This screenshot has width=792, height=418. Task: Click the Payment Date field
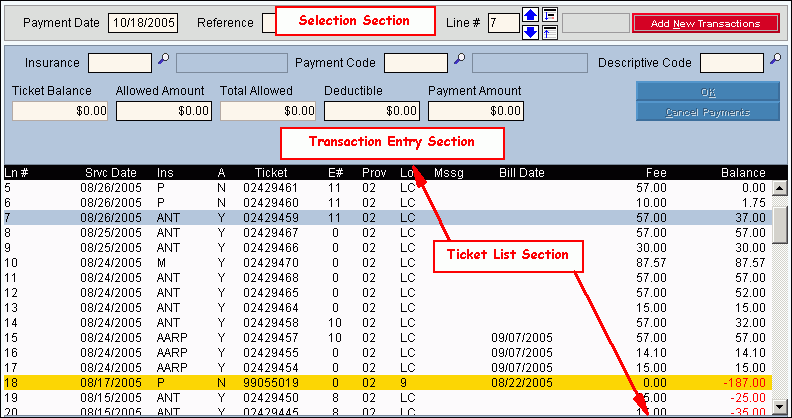coord(142,22)
